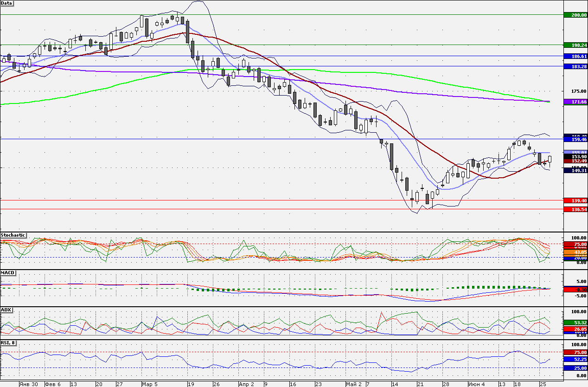Click the 159.46 horizontal level tag
Viewport: 588px width, 387px height.
pos(575,139)
